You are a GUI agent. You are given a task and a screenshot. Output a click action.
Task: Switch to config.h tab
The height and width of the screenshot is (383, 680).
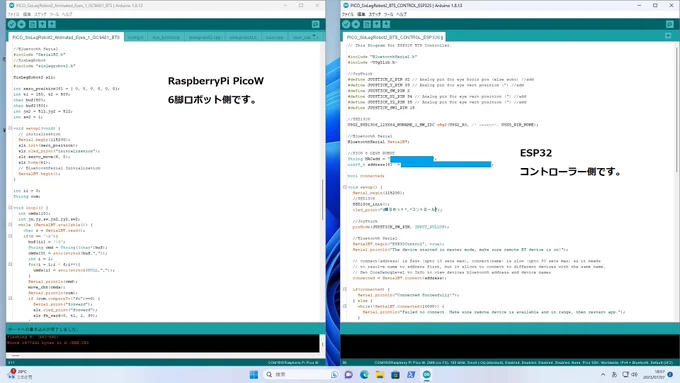pos(135,37)
